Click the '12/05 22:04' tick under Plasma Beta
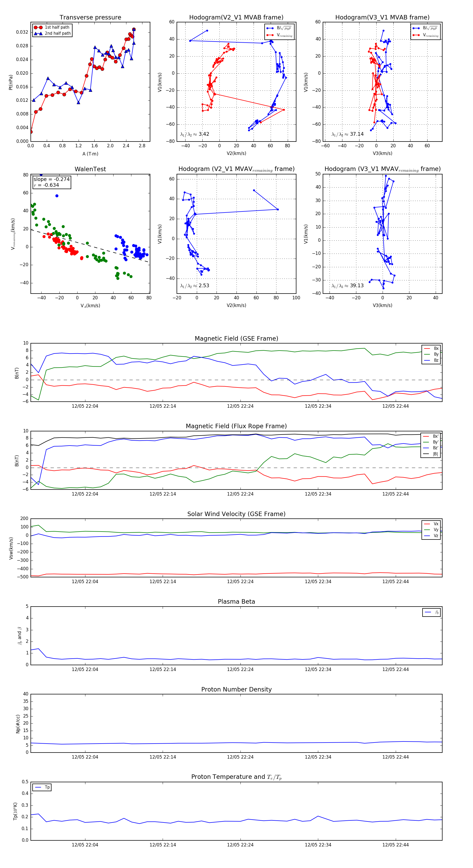The height and width of the screenshot is (868, 473). pos(85,669)
